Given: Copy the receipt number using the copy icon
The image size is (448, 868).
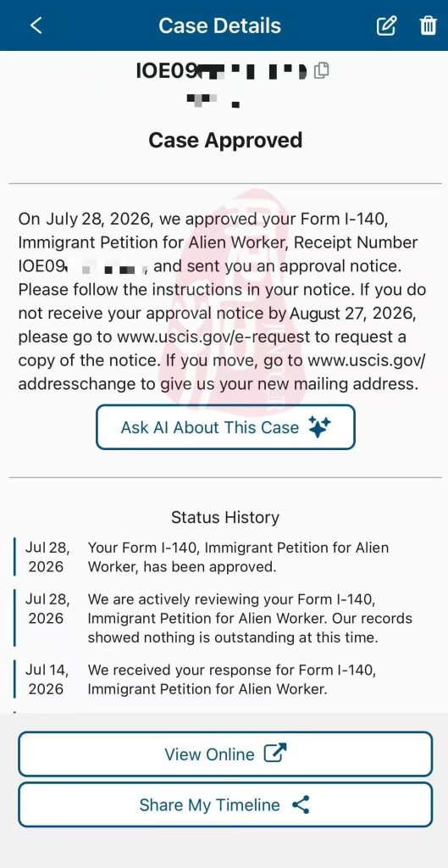Looking at the screenshot, I should point(321,70).
